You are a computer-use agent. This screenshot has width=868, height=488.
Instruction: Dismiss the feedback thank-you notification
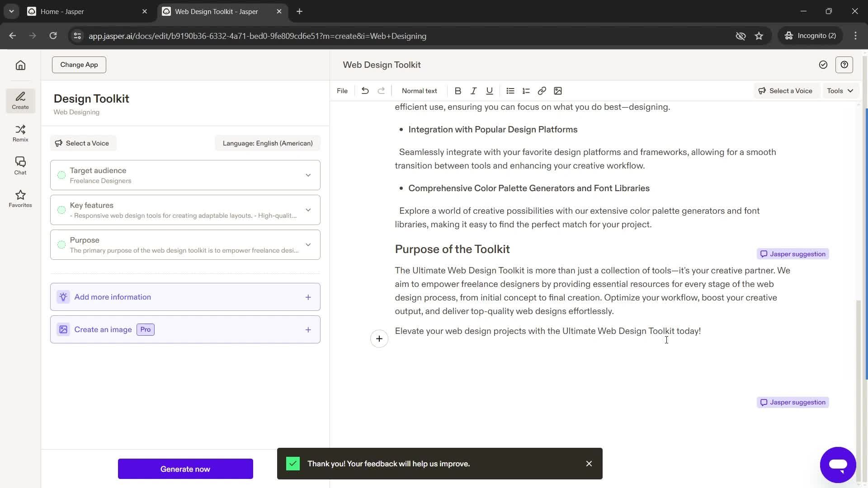coord(589,464)
